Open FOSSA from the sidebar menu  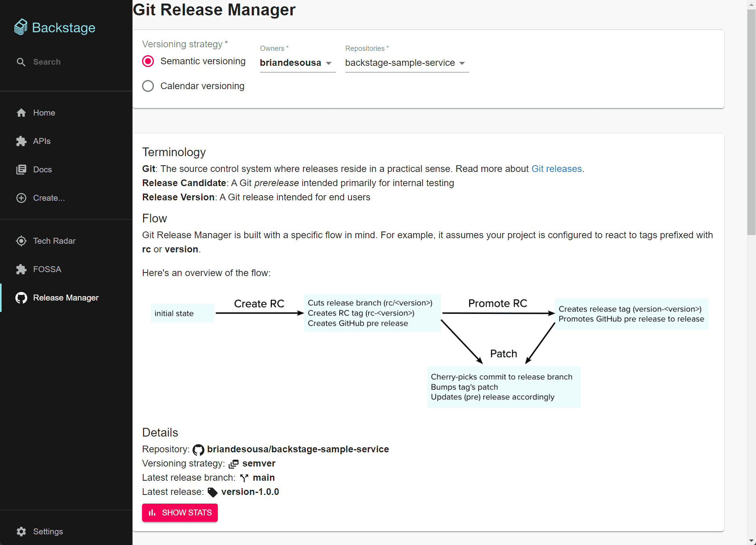pyautogui.click(x=66, y=269)
